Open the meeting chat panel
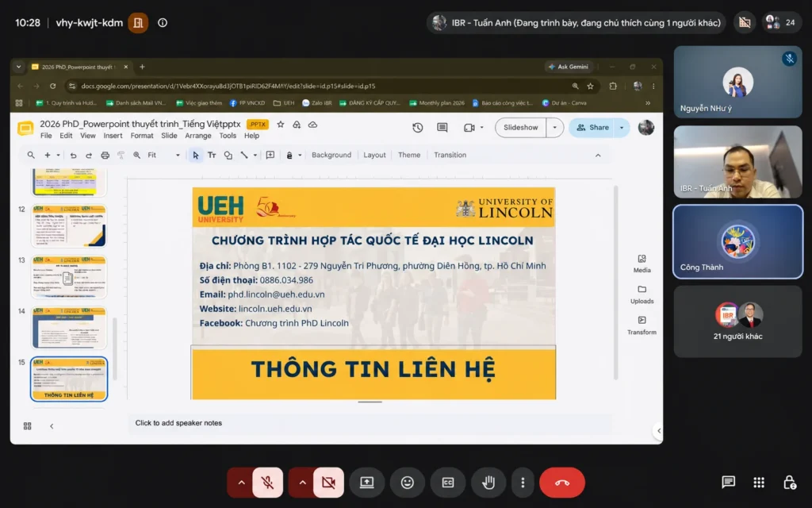This screenshot has width=812, height=508. [728, 483]
